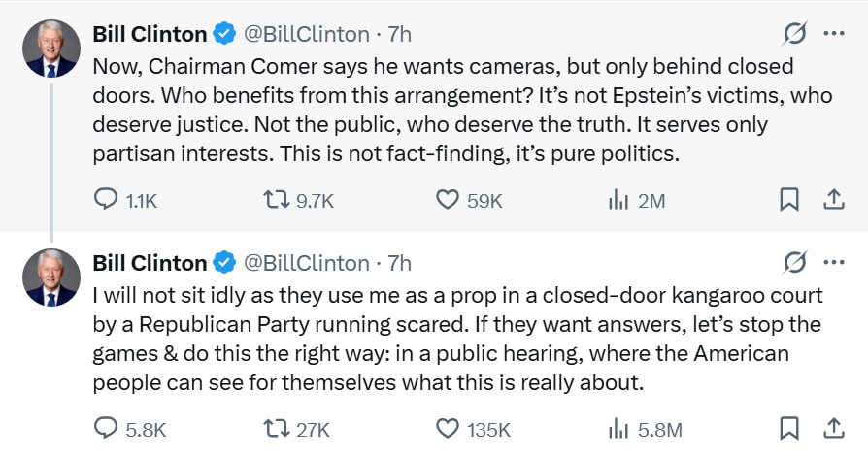This screenshot has width=868, height=459.
Task: Repost the first tweet with 9.7K reposts
Action: coord(279,200)
